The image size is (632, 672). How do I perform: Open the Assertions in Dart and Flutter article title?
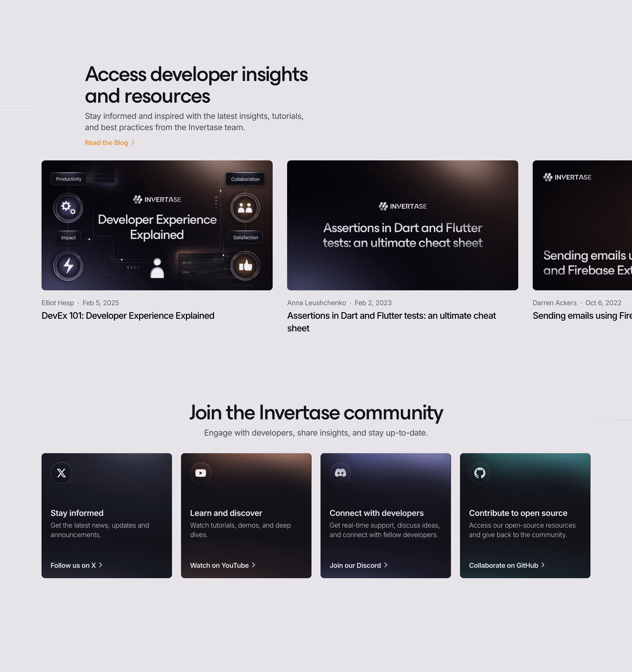tap(391, 322)
